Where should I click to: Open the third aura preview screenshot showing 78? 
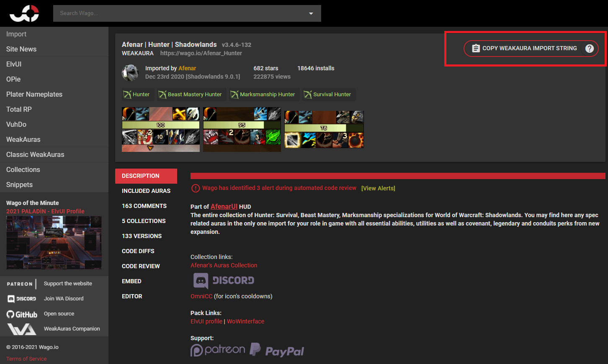(324, 129)
